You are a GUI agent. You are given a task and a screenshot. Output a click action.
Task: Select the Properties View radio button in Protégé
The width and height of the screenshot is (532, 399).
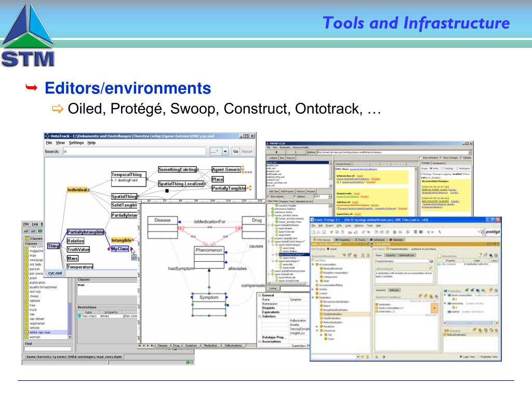click(x=478, y=357)
